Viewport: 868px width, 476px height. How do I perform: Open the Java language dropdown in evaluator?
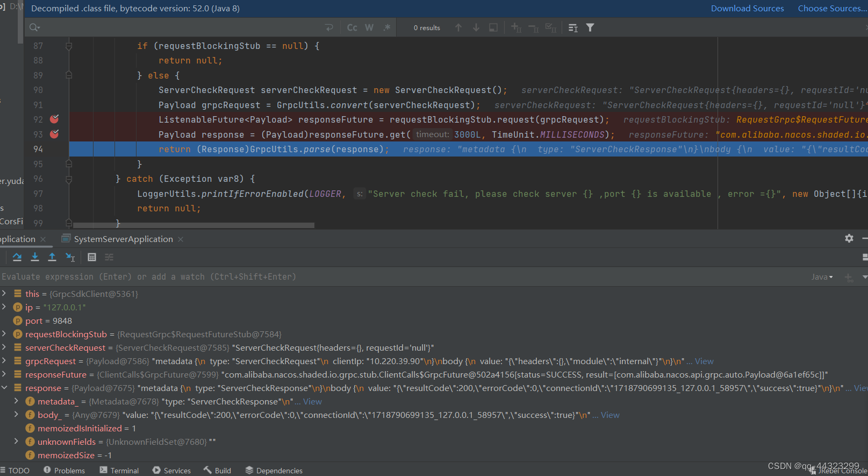click(822, 277)
